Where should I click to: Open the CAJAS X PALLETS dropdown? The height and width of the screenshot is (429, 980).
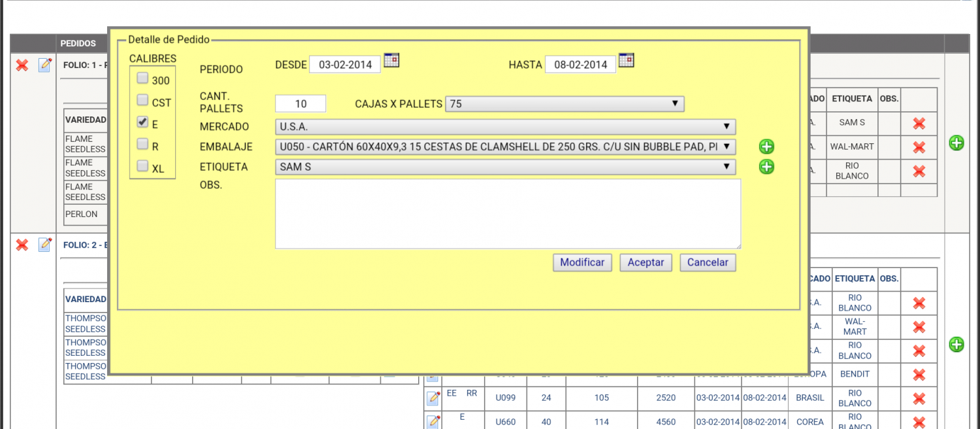pyautogui.click(x=564, y=104)
